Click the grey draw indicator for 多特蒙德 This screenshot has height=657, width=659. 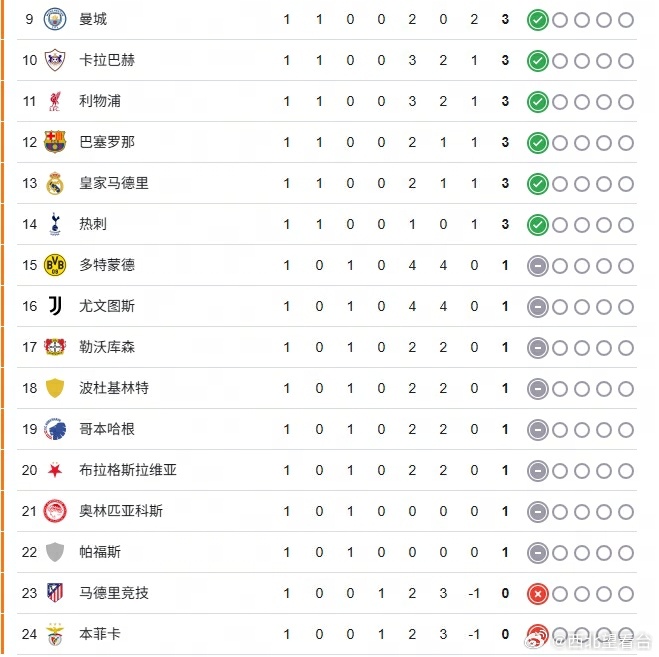(538, 266)
